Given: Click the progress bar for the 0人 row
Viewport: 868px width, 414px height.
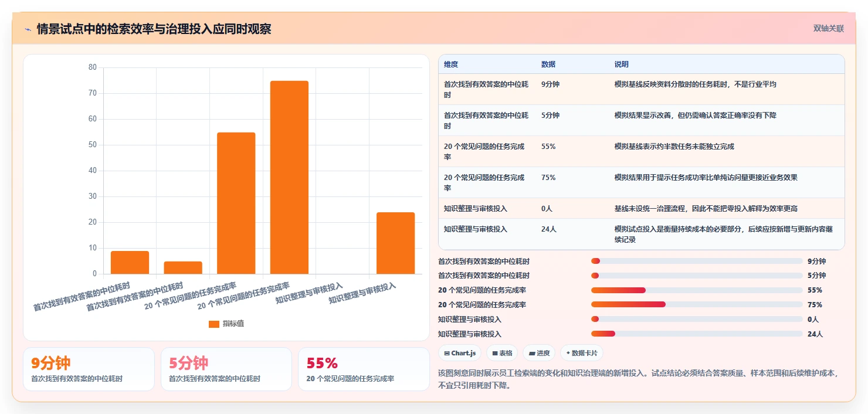Looking at the screenshot, I should [x=697, y=320].
